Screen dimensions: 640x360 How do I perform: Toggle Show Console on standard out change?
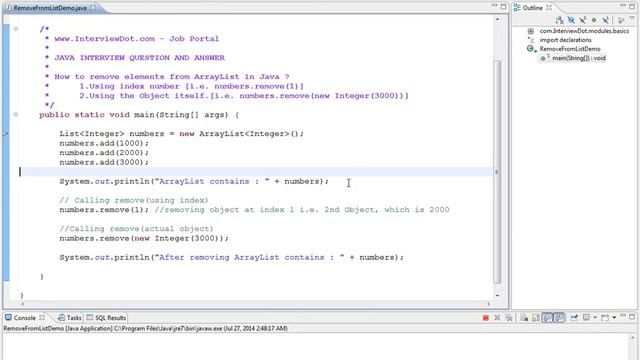click(547, 318)
